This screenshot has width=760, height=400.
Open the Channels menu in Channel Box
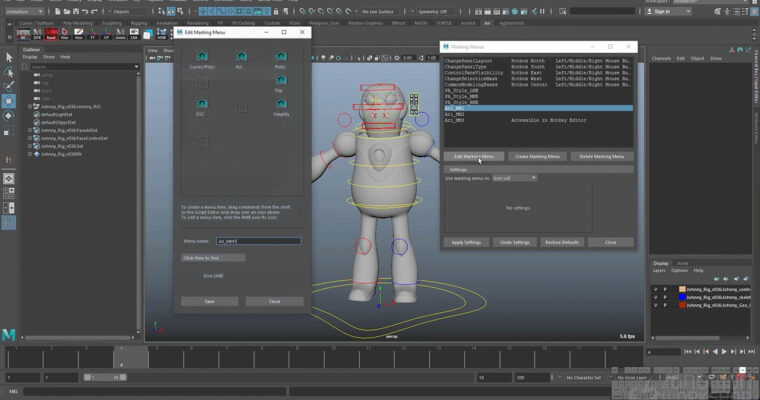661,58
